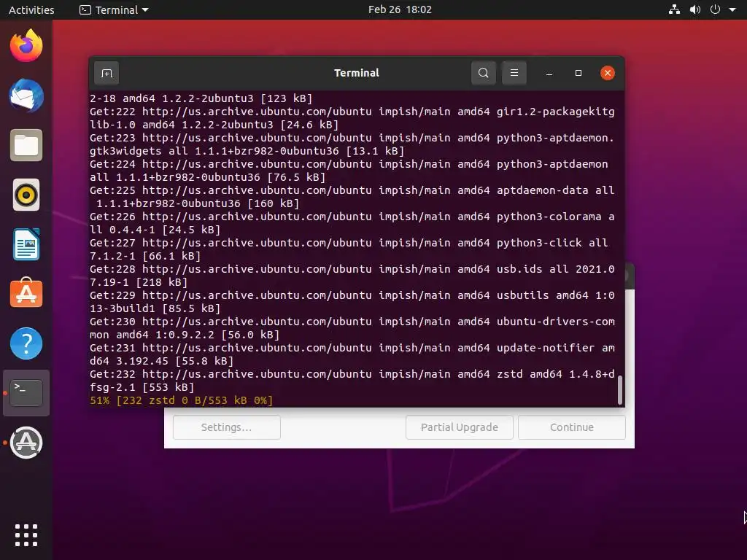Launch LibreOffice Writer from the dock
This screenshot has height=560, width=747.
[x=26, y=244]
